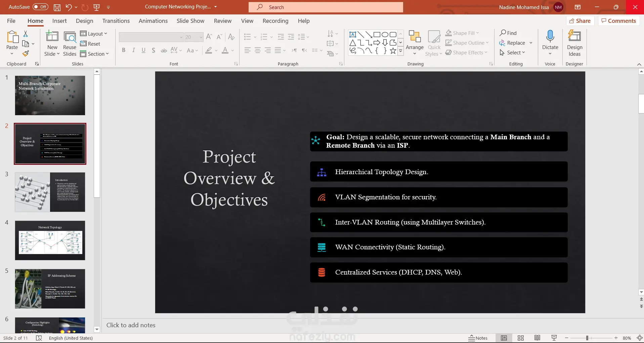
Task: Insert a text box shape
Action: (x=353, y=34)
